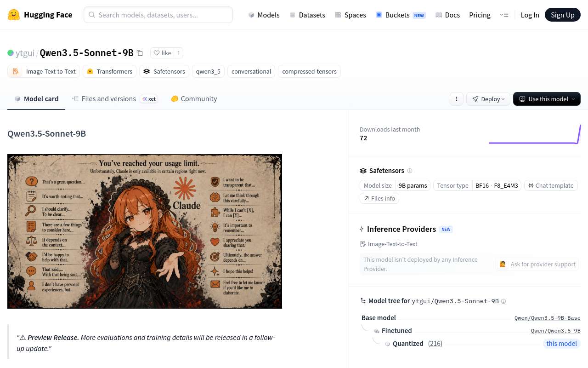Open the Qwen/Qwen3.5-9B finetuned model link
The image size is (588, 368).
coord(556,331)
